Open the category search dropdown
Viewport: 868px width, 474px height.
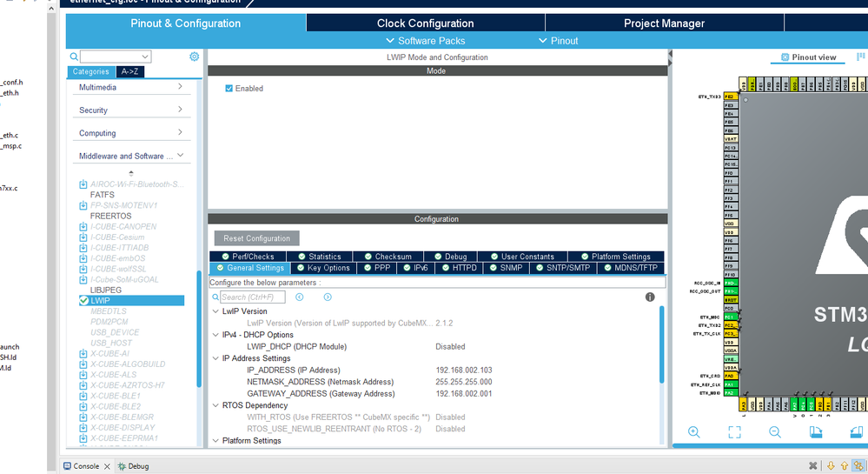coord(145,57)
